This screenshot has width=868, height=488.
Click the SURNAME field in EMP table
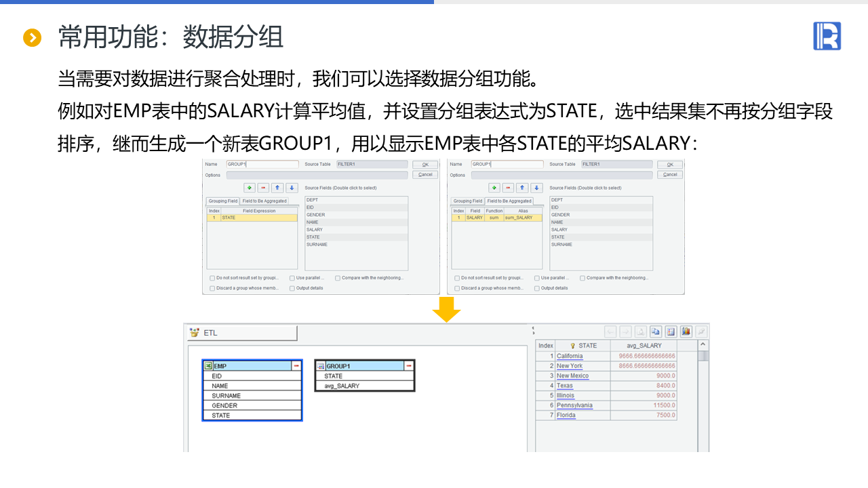click(252, 396)
